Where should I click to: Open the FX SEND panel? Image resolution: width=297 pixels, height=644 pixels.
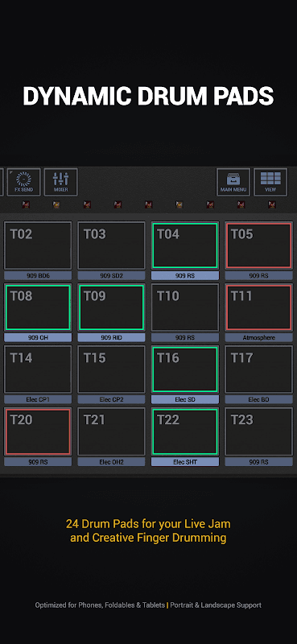pyautogui.click(x=24, y=182)
